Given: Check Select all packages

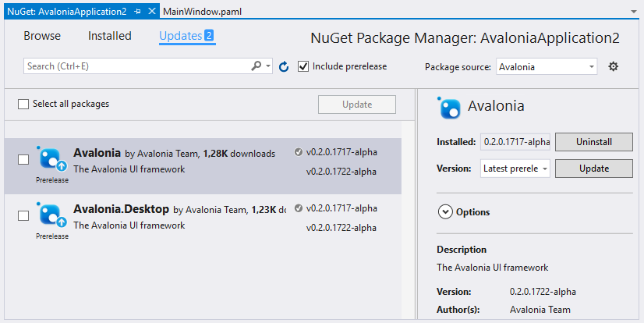Looking at the screenshot, I should tap(23, 104).
